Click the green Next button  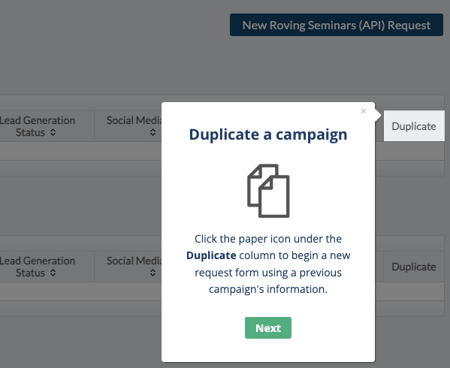tap(268, 328)
